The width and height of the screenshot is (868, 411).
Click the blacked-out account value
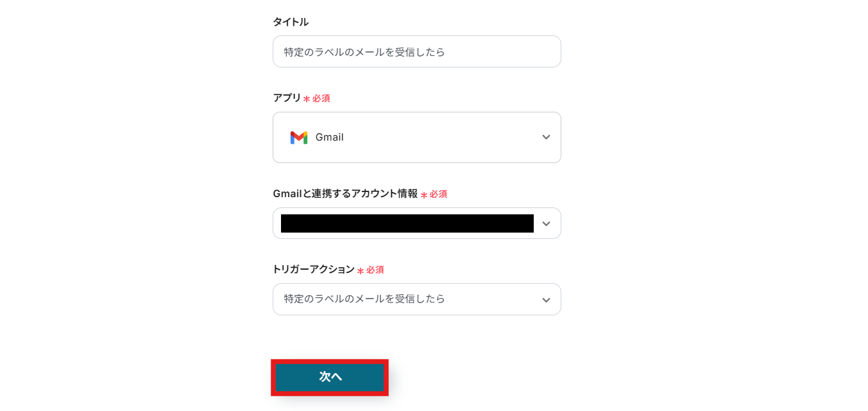(x=407, y=223)
